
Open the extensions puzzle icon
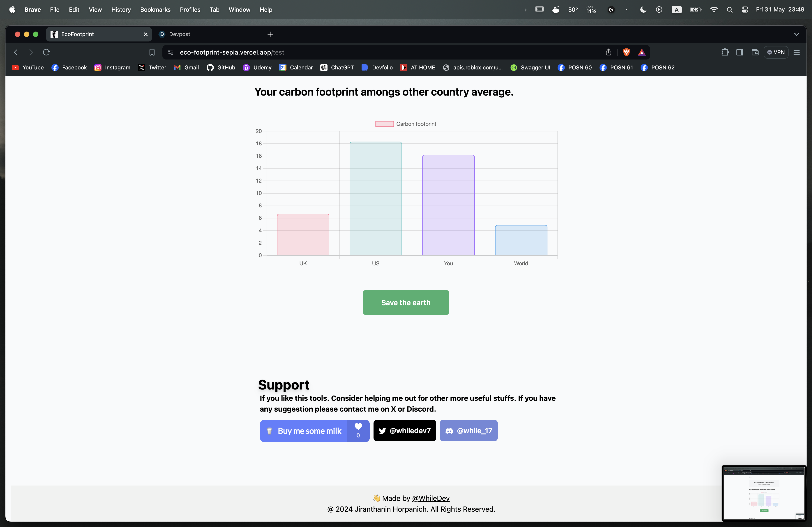[725, 52]
